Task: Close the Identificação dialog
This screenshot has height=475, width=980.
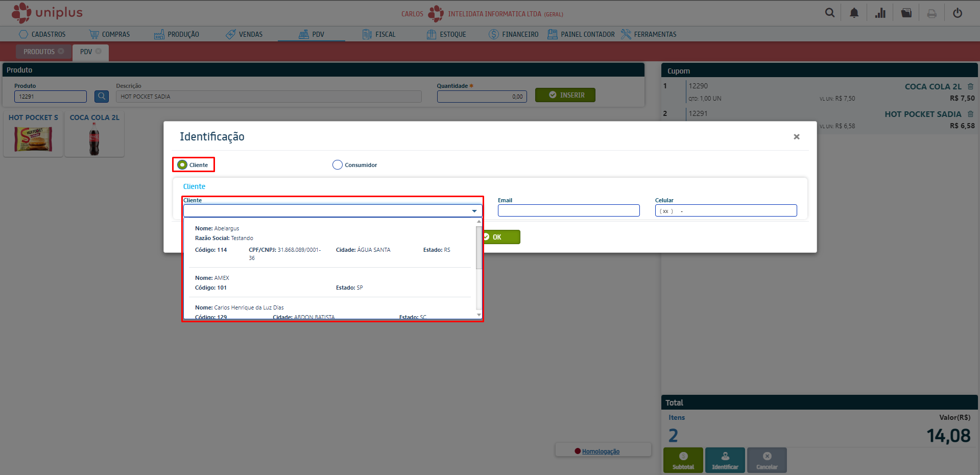Action: pyautogui.click(x=796, y=136)
